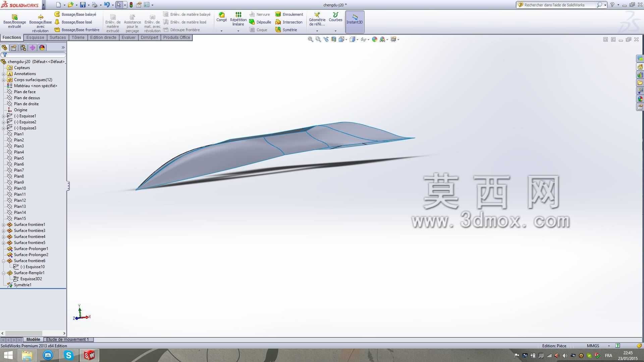Show the PropertyManager panel tab
The width and height of the screenshot is (644, 362).
click(14, 48)
